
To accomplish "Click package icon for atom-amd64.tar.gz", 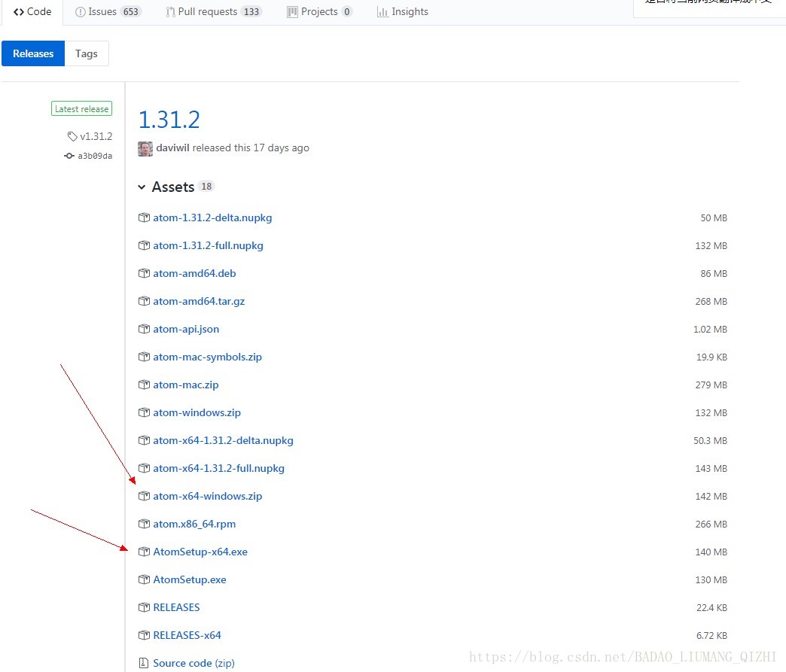I will 144,301.
